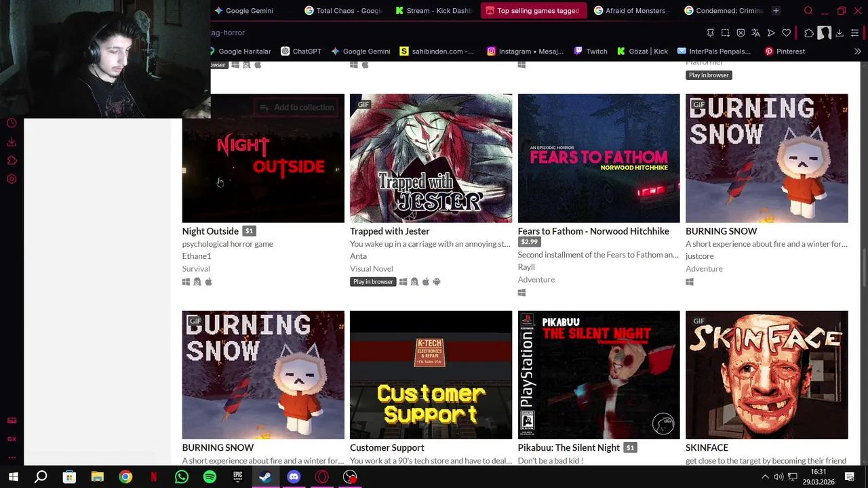The image size is (868, 488).
Task: Click the heart bookmark icon
Action: 787,33
